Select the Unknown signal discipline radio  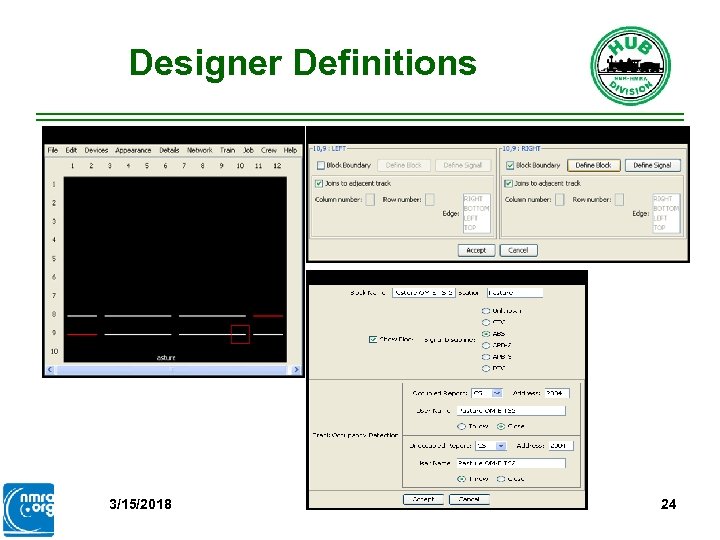click(x=486, y=311)
